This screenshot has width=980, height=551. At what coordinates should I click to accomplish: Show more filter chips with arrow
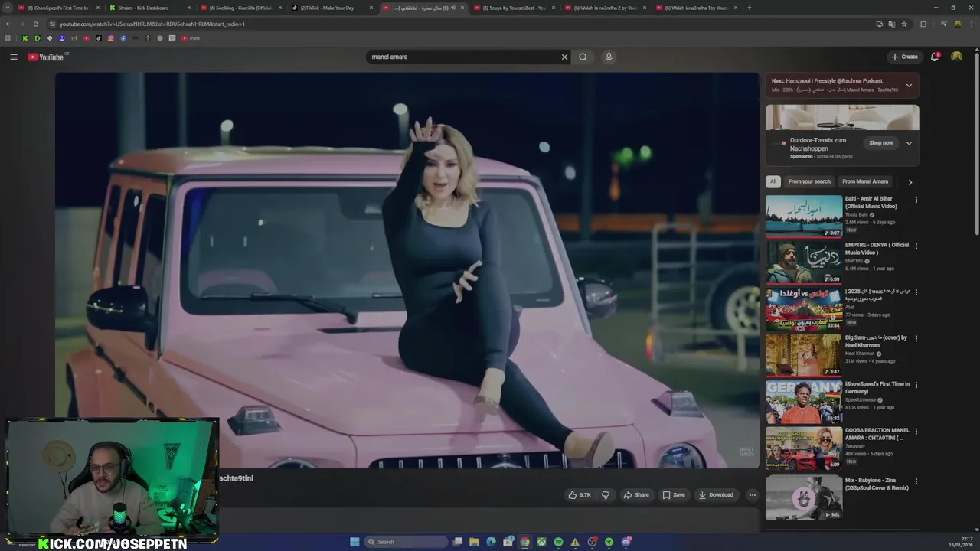coord(910,182)
